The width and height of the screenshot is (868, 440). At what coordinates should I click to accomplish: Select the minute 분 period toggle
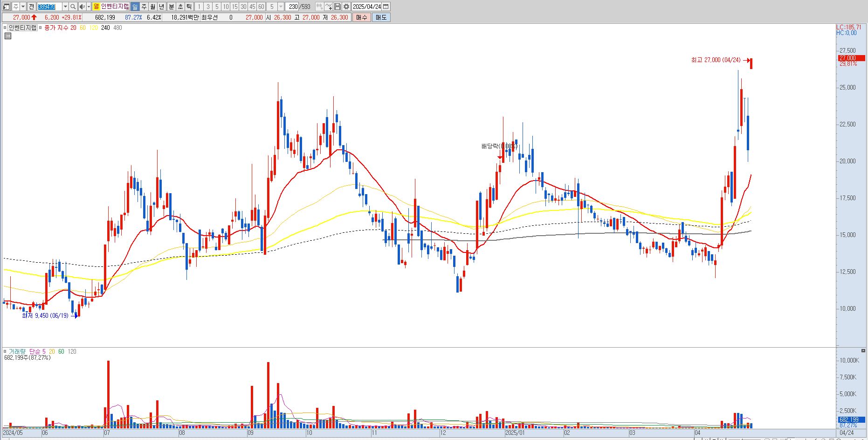click(x=171, y=7)
